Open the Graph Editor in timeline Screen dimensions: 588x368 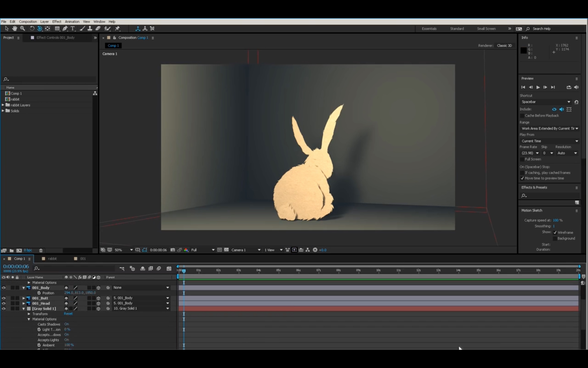click(x=169, y=268)
